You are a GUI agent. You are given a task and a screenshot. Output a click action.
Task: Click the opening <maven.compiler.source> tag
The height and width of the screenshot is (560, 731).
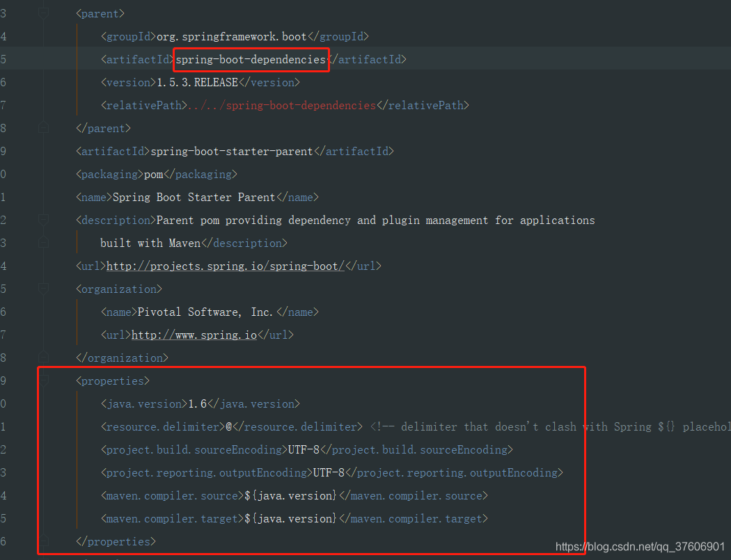(x=173, y=496)
